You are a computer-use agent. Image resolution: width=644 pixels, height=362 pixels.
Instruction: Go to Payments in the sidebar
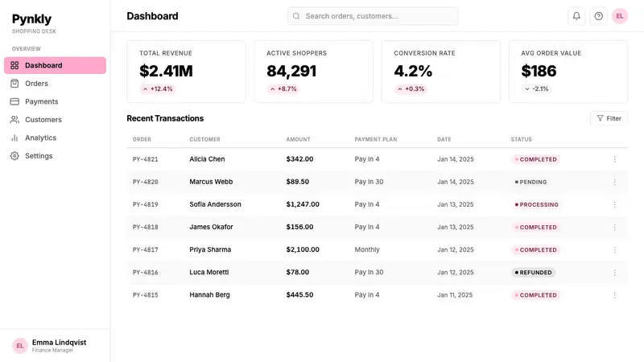(55, 101)
